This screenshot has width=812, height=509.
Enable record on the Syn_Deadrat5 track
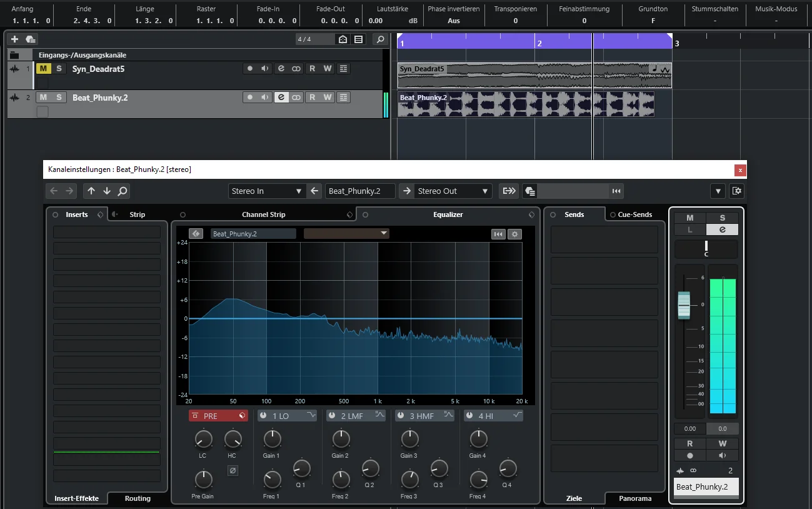point(250,69)
